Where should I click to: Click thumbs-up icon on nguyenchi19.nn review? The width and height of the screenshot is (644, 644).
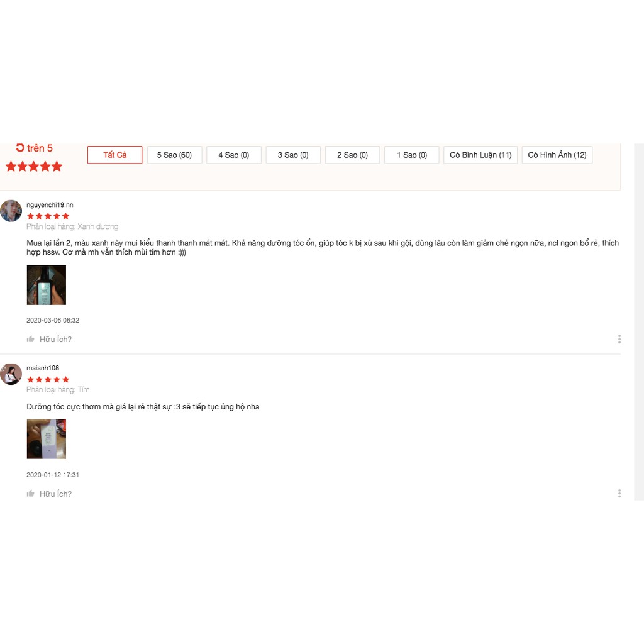pyautogui.click(x=30, y=339)
